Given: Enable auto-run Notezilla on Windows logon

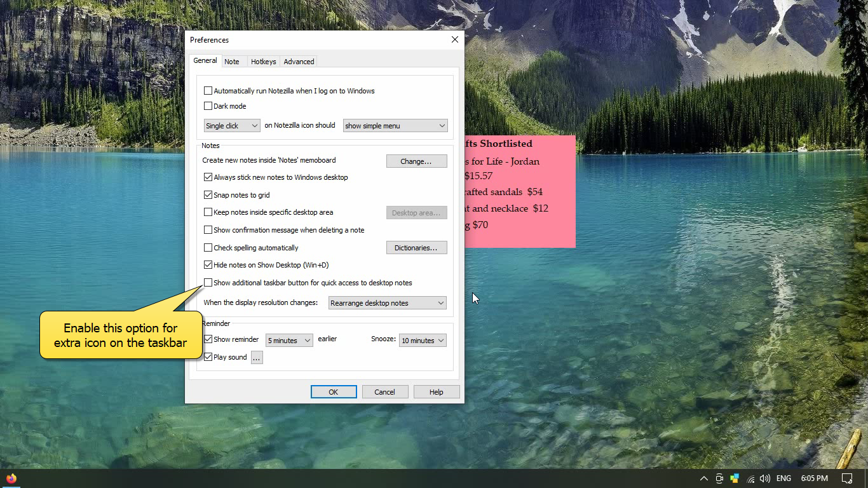Looking at the screenshot, I should (208, 91).
